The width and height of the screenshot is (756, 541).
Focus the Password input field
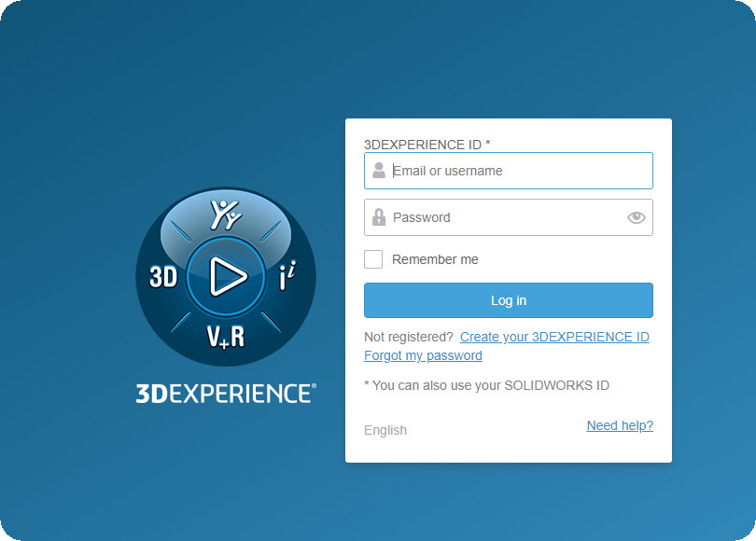coord(509,217)
